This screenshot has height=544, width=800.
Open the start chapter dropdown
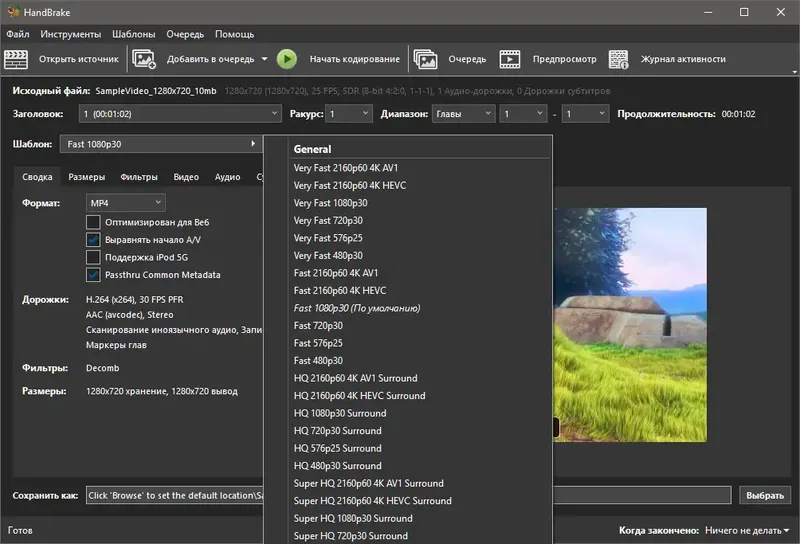(x=523, y=114)
